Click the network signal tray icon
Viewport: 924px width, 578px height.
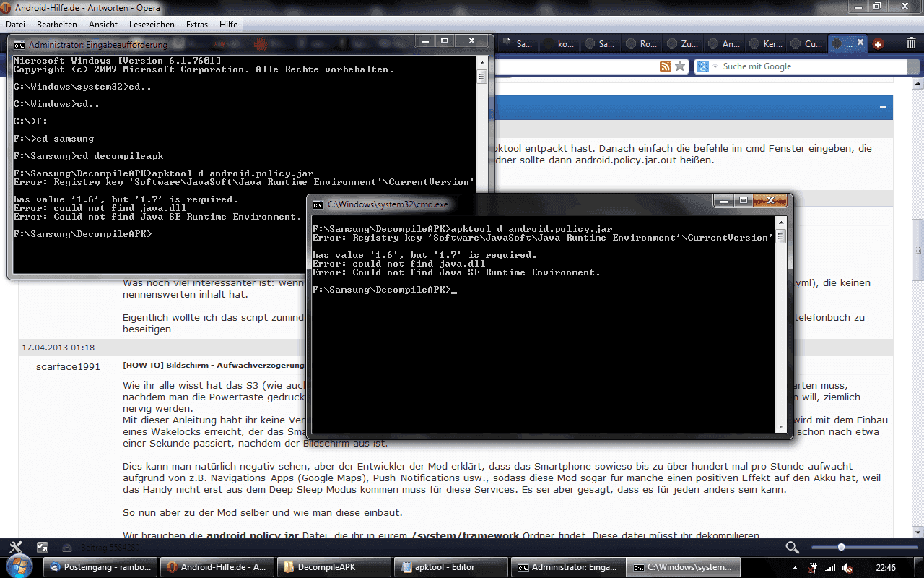click(830, 568)
